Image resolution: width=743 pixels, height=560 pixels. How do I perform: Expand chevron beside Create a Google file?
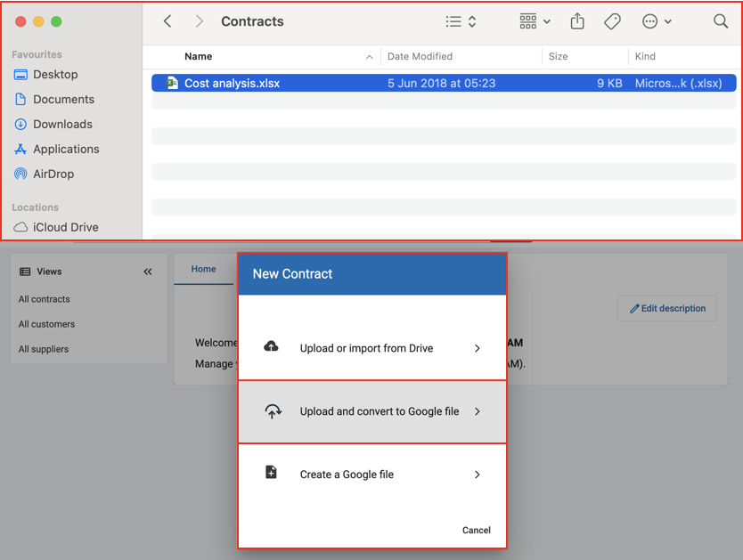click(478, 475)
